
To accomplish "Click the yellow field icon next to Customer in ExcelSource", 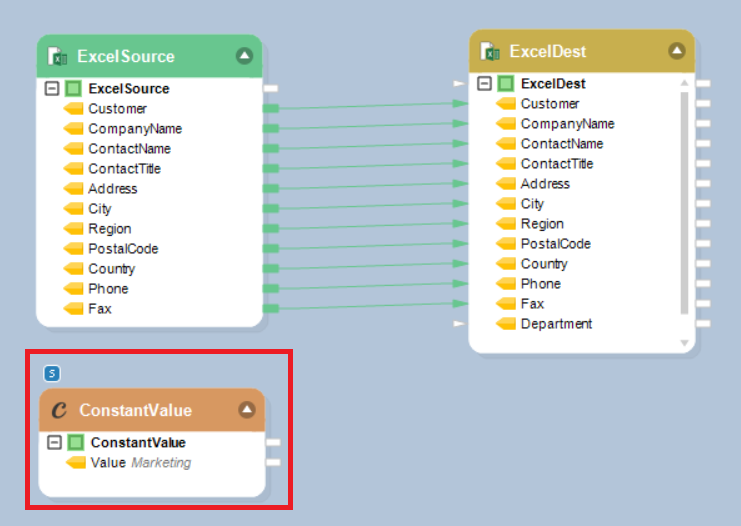I will (x=74, y=109).
